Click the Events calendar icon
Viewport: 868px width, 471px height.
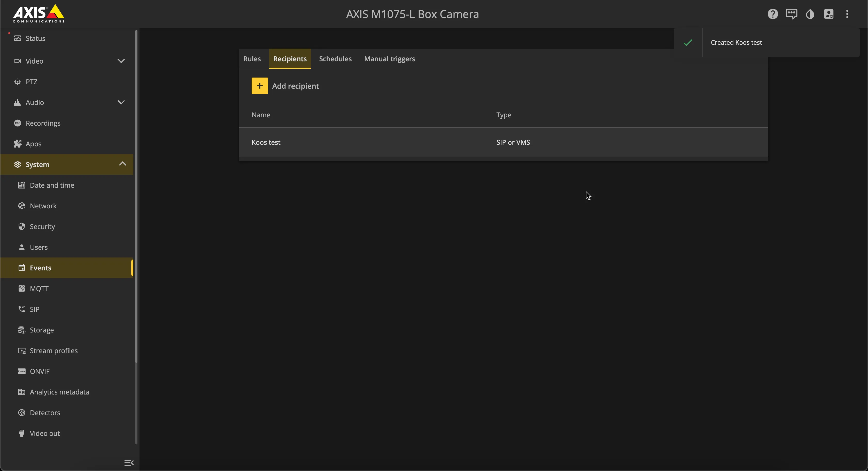(21, 268)
